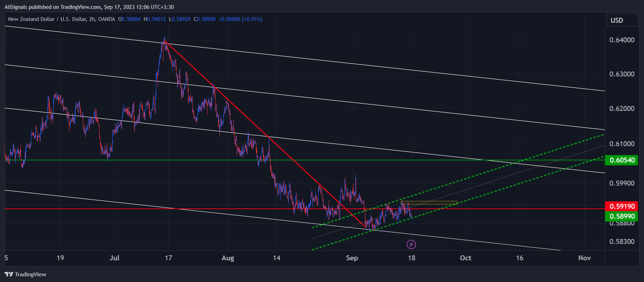Click the Nov date label

tap(584, 258)
